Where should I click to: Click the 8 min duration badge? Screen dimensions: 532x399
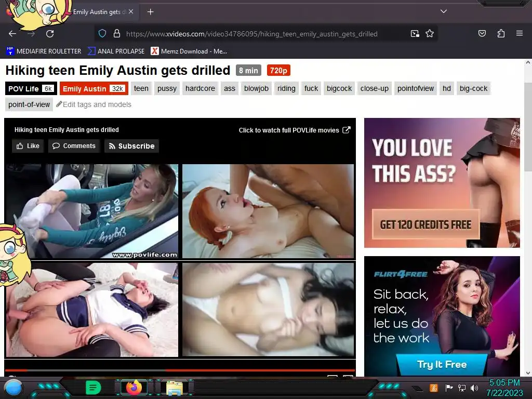click(248, 70)
